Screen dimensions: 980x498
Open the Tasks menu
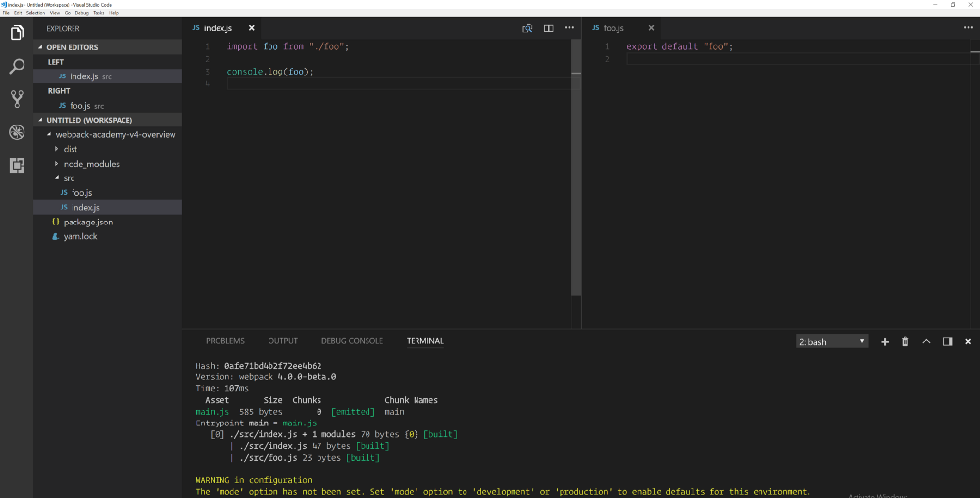pyautogui.click(x=99, y=13)
